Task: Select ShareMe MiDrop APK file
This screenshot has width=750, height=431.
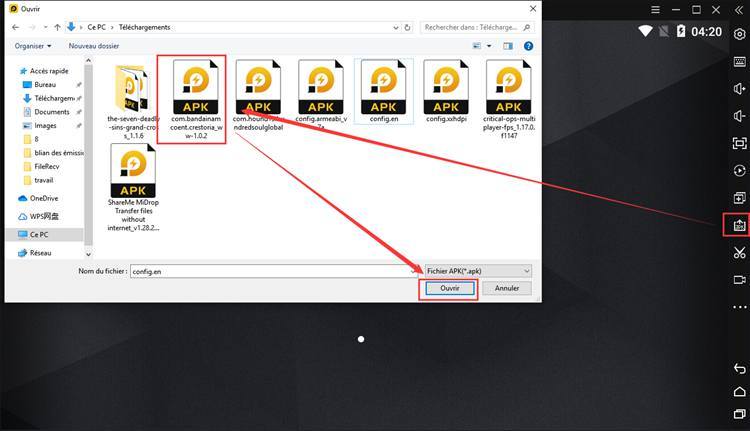Action: click(x=133, y=188)
